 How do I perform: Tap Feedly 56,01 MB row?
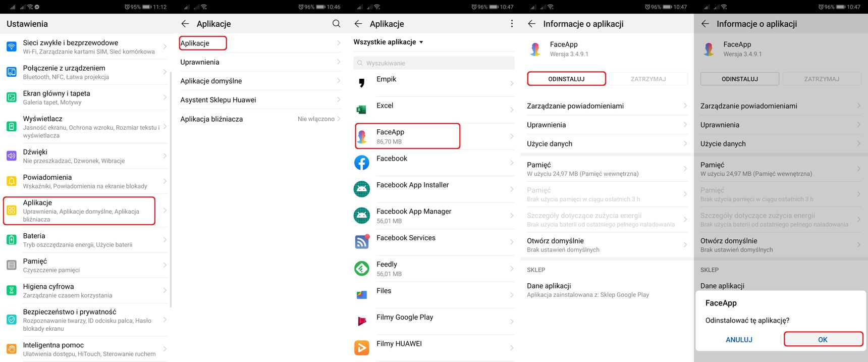[434, 268]
